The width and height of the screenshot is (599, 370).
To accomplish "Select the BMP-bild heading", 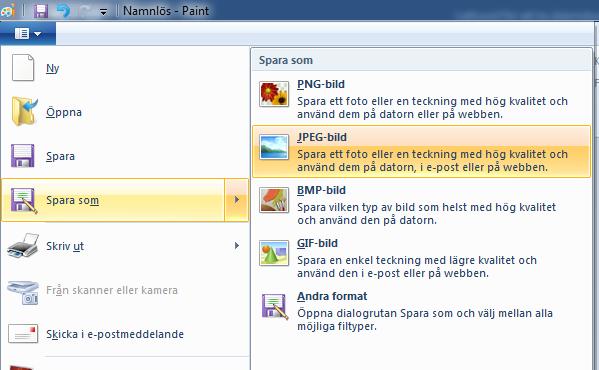I will pos(321,190).
